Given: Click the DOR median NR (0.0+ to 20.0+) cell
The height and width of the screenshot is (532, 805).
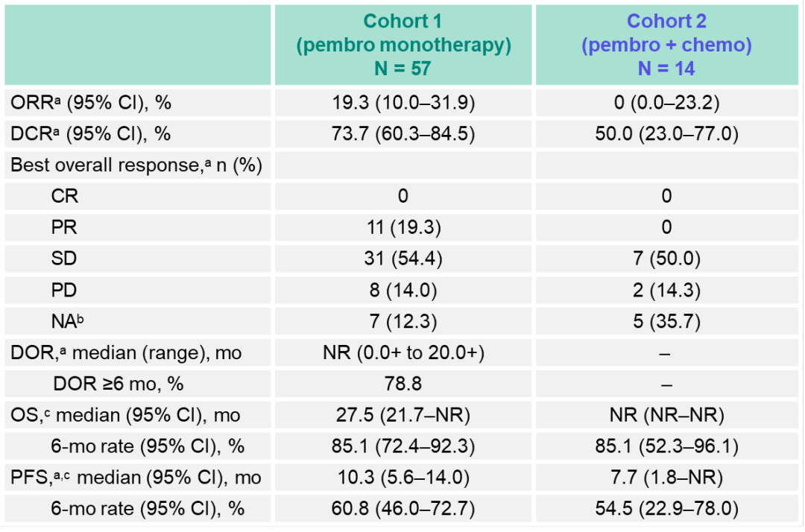Looking at the screenshot, I should point(403,352).
